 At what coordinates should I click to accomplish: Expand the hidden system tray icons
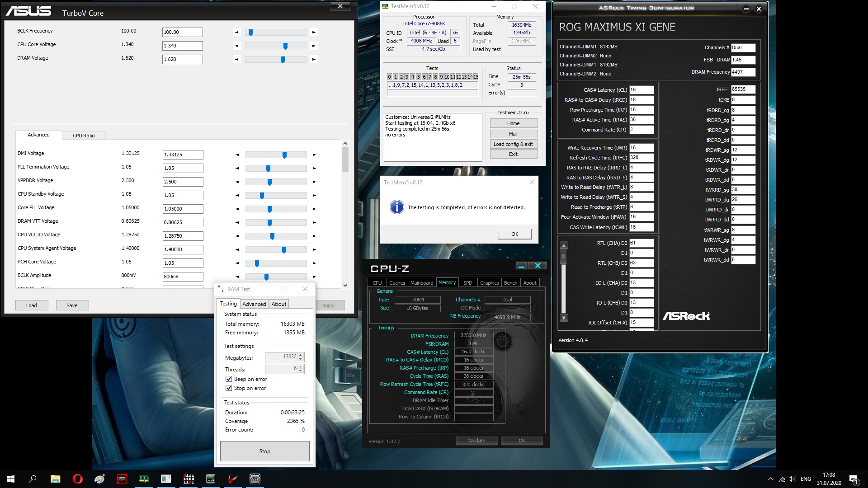coord(770,479)
